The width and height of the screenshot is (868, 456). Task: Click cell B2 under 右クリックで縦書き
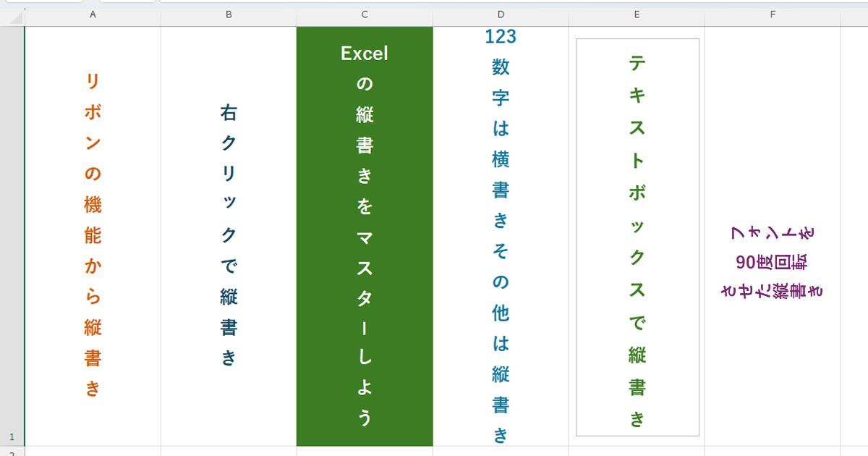tap(229, 452)
